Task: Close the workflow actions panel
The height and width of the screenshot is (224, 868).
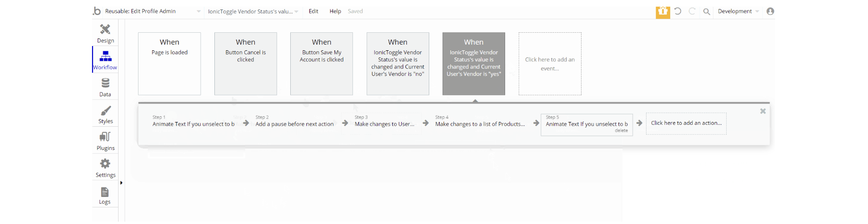Action: coord(763,111)
